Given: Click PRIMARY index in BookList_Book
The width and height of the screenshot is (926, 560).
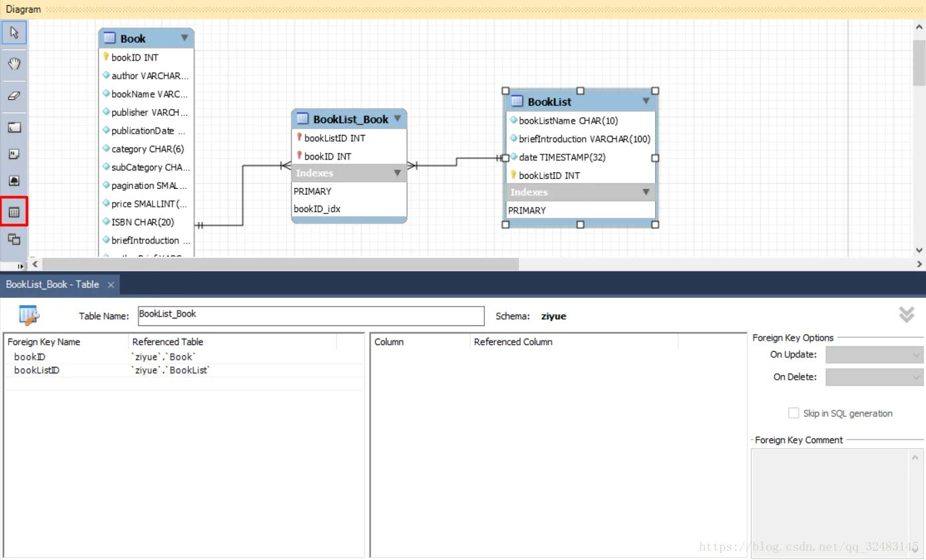Looking at the screenshot, I should click(x=349, y=191).
